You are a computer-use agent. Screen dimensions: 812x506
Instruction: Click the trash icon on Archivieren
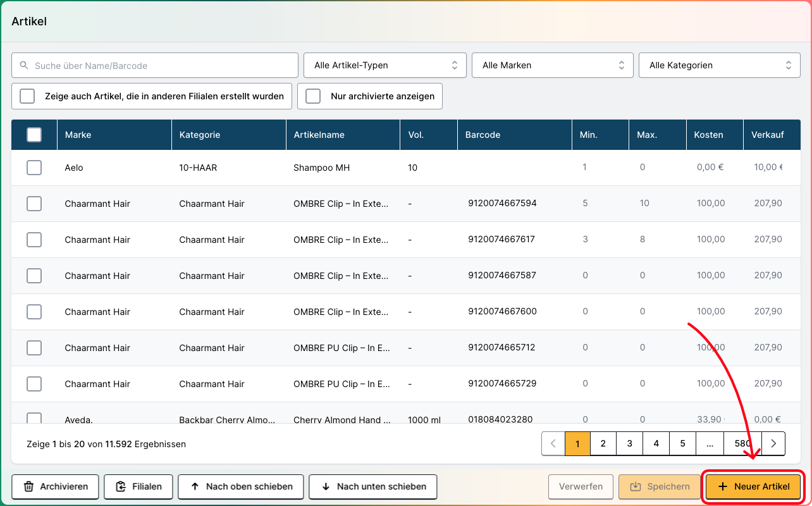pos(28,486)
